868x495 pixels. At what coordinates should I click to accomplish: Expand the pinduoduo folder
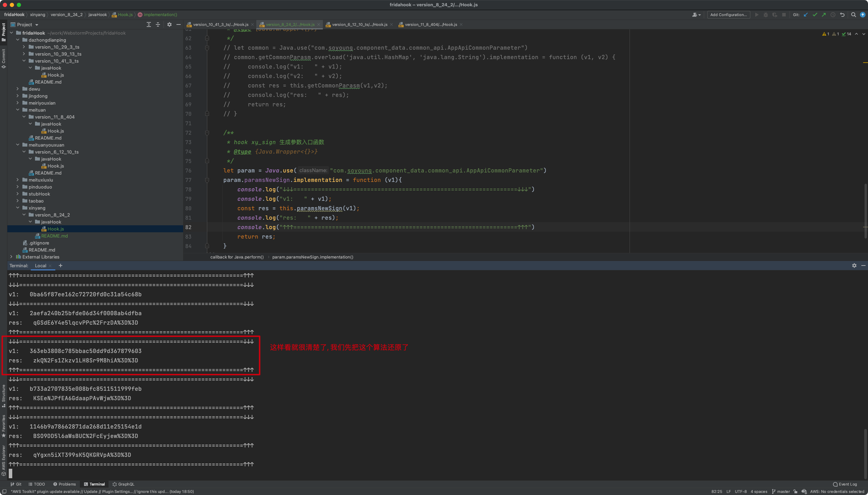click(x=18, y=187)
